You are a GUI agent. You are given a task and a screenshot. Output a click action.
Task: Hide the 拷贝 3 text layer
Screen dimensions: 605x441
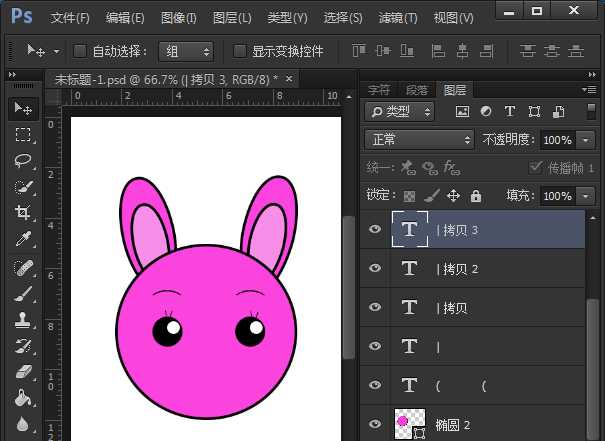coord(375,230)
